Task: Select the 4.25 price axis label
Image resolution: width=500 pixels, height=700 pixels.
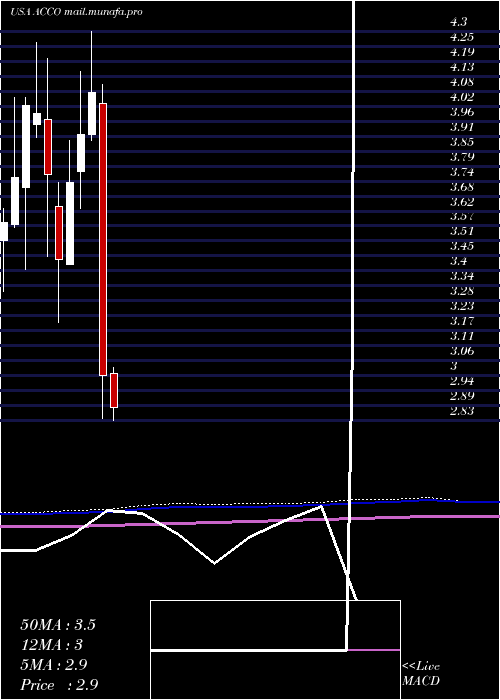Action: tap(462, 37)
